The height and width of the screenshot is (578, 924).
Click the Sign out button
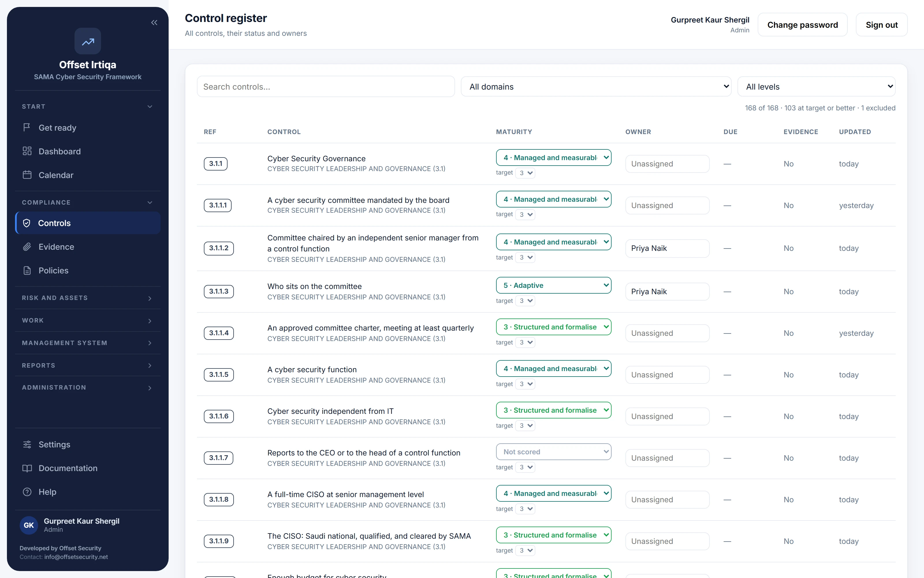882,25
